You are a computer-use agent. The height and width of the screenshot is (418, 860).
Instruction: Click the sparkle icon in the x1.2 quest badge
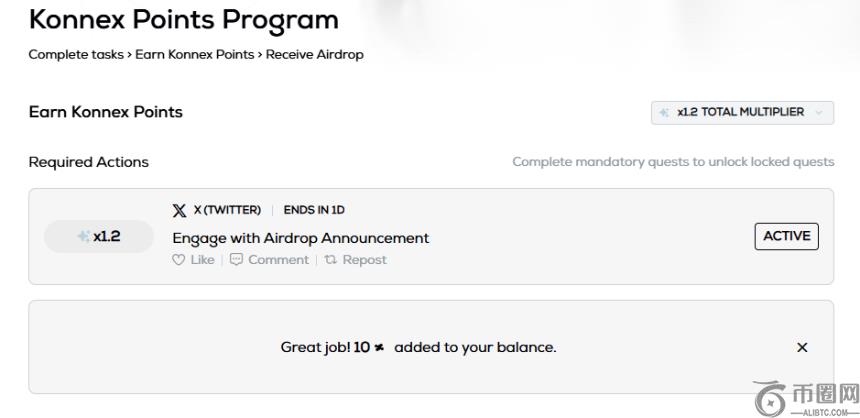point(83,237)
